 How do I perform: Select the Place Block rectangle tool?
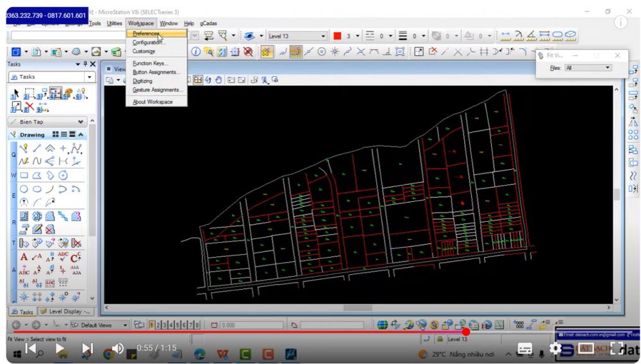pyautogui.click(x=24, y=175)
